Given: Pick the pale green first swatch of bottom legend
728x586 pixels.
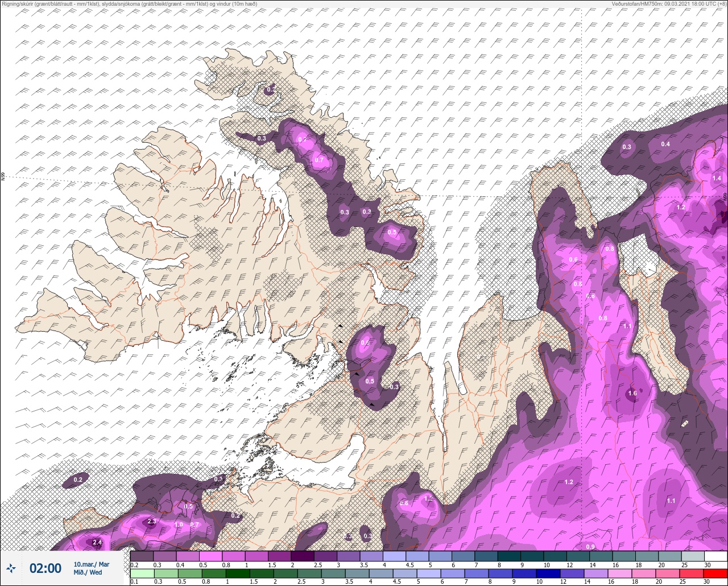Looking at the screenshot, I should 142,573.
